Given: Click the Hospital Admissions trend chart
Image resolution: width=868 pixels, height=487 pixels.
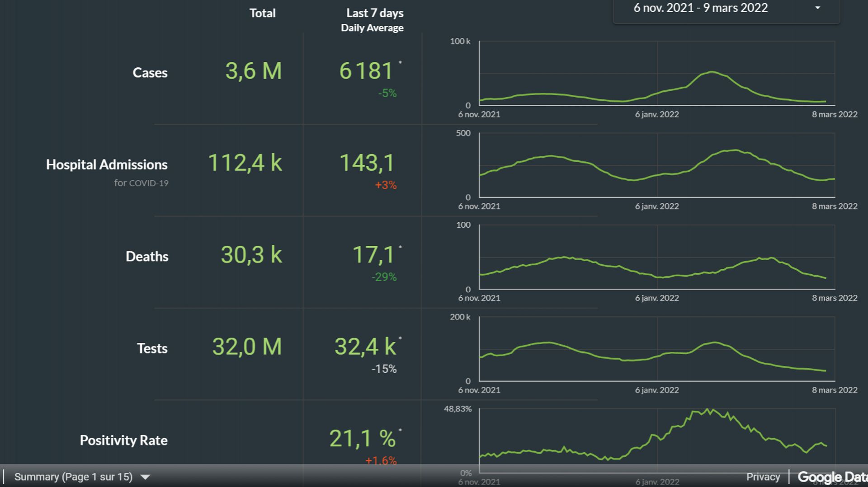Looking at the screenshot, I should (657, 165).
